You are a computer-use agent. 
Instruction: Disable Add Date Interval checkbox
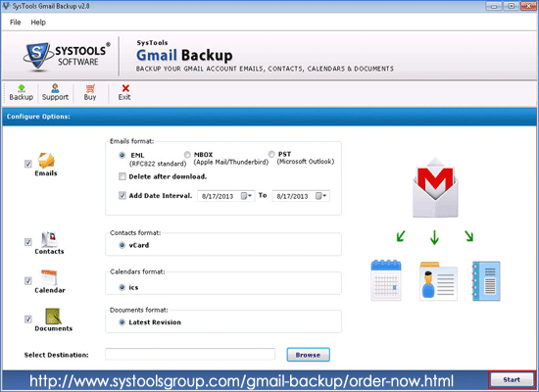122,196
